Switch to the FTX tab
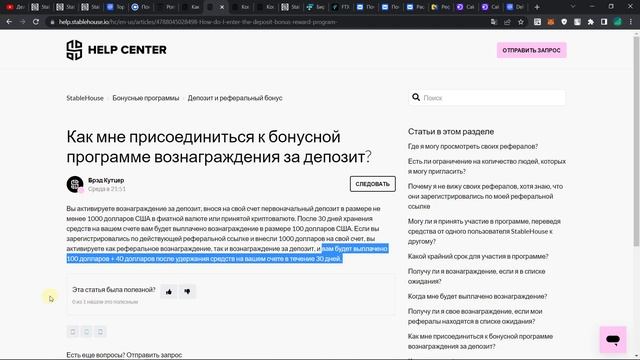 (x=340, y=7)
